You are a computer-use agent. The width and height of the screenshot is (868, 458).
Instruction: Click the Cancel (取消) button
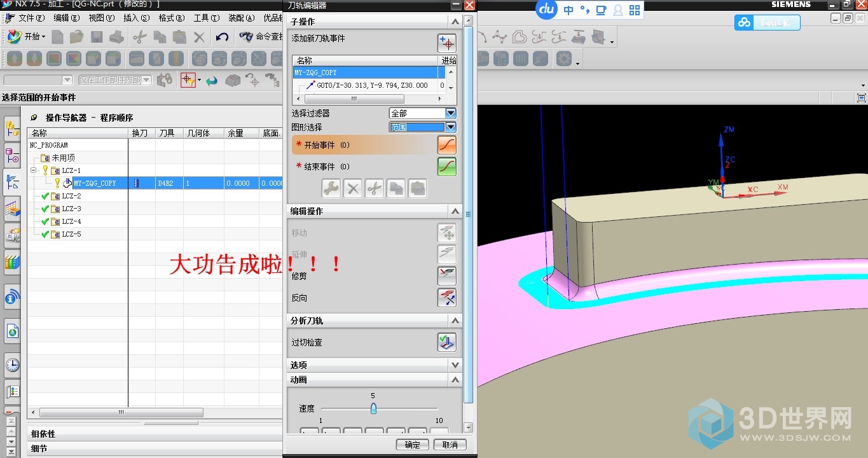pos(450,445)
